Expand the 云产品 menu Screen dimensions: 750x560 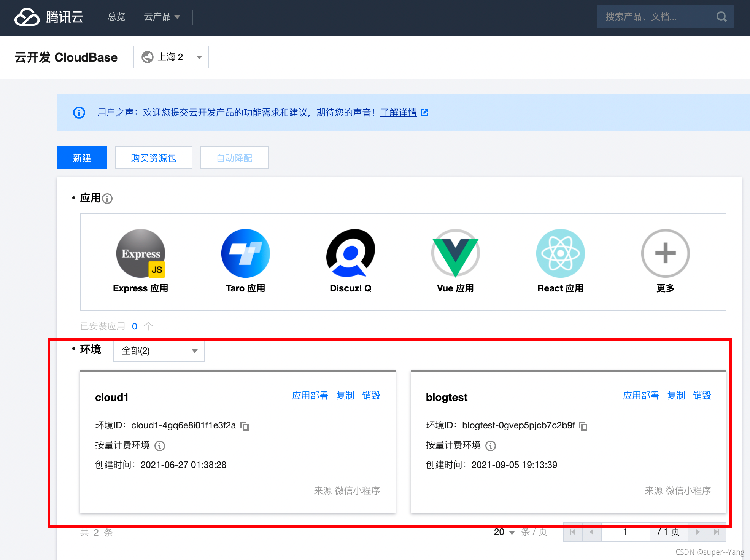(x=162, y=17)
